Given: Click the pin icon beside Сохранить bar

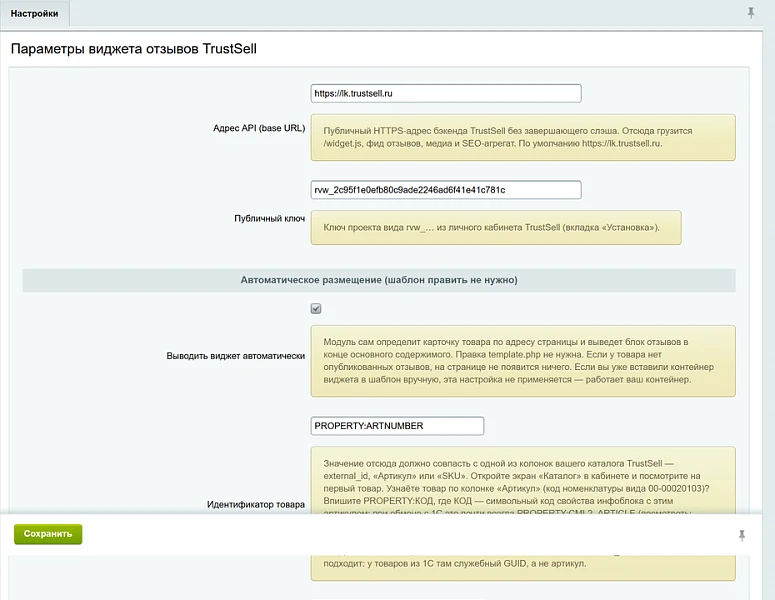Looking at the screenshot, I should point(742,535).
